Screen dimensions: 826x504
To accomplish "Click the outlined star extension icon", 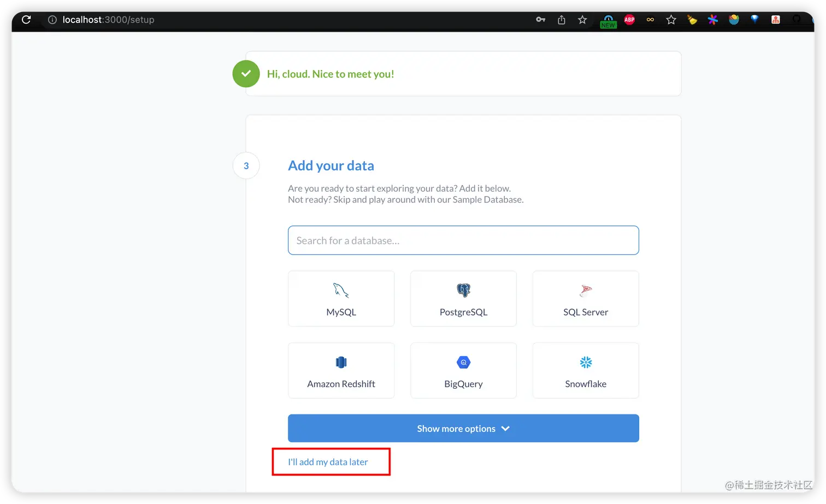I will click(671, 20).
